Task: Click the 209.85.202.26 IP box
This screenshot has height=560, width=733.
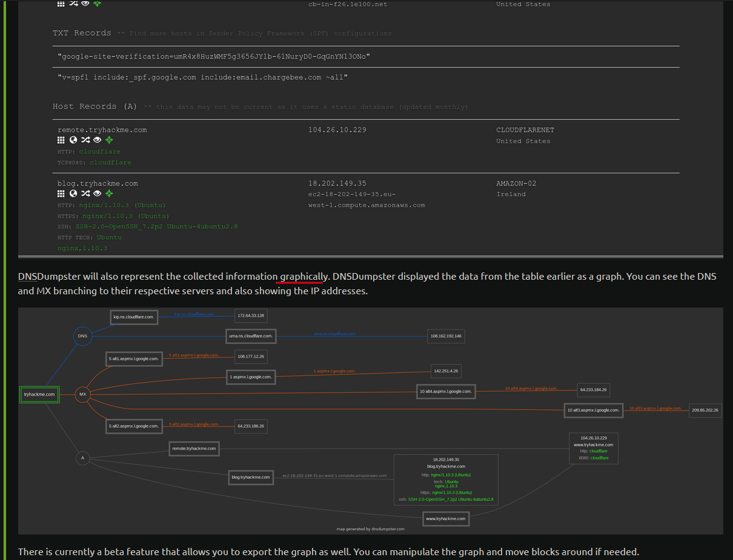Action: 705,410
